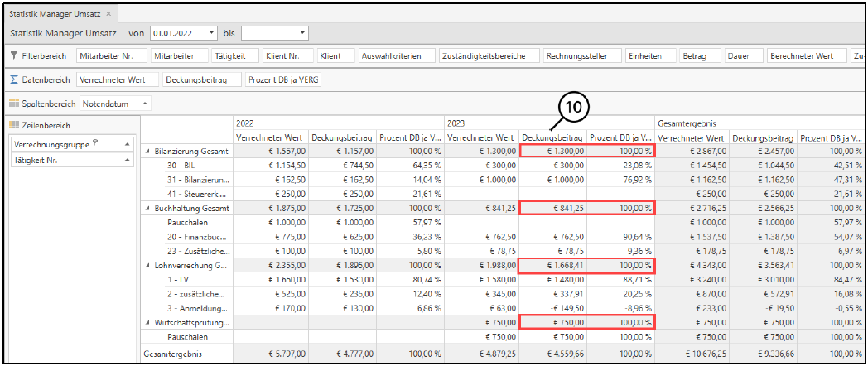Click the Filterbereich funnel icon
The width and height of the screenshot is (868, 366).
point(14,56)
